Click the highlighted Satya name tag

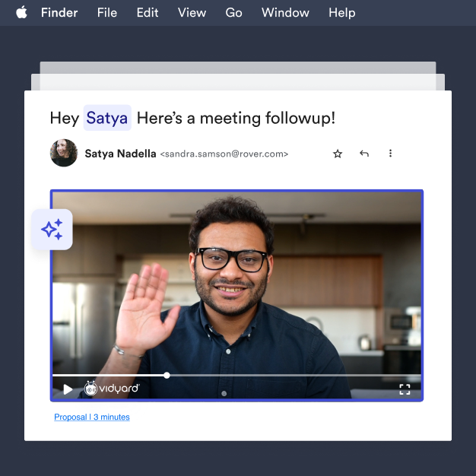tap(107, 118)
